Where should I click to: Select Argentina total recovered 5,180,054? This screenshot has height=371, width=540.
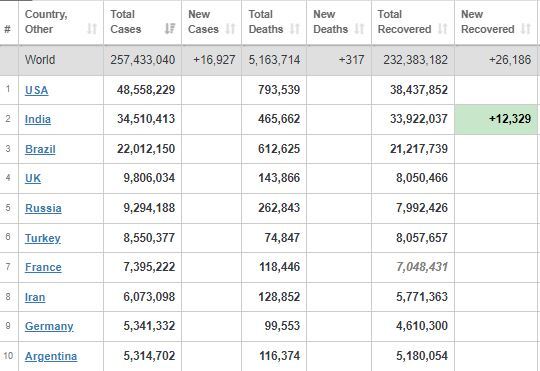pyautogui.click(x=422, y=356)
